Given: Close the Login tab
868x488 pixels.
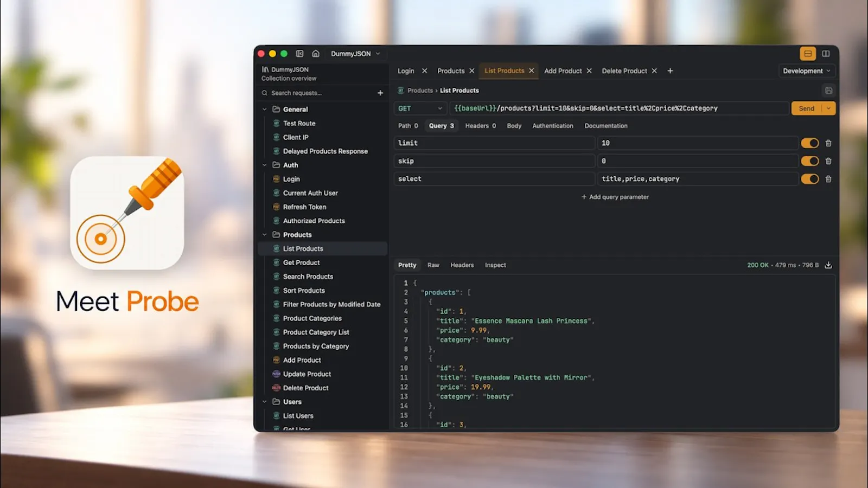Looking at the screenshot, I should (x=424, y=71).
